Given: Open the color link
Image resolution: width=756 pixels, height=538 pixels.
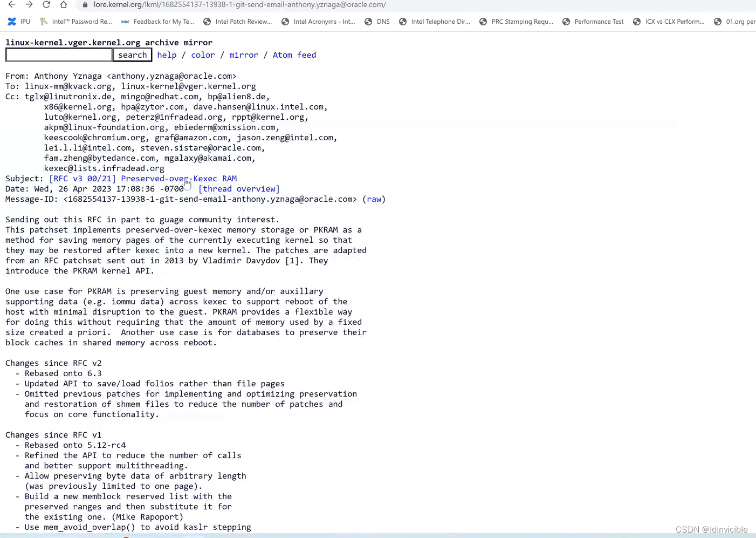Looking at the screenshot, I should tap(203, 55).
